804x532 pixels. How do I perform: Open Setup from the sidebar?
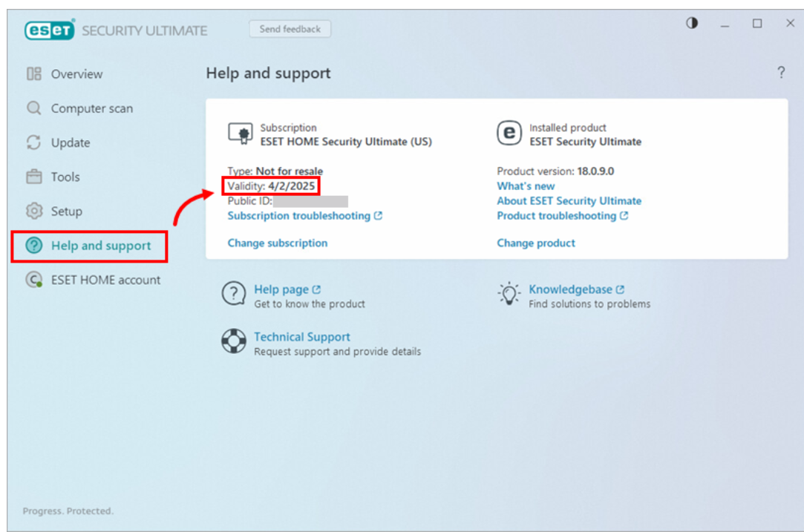coord(66,211)
